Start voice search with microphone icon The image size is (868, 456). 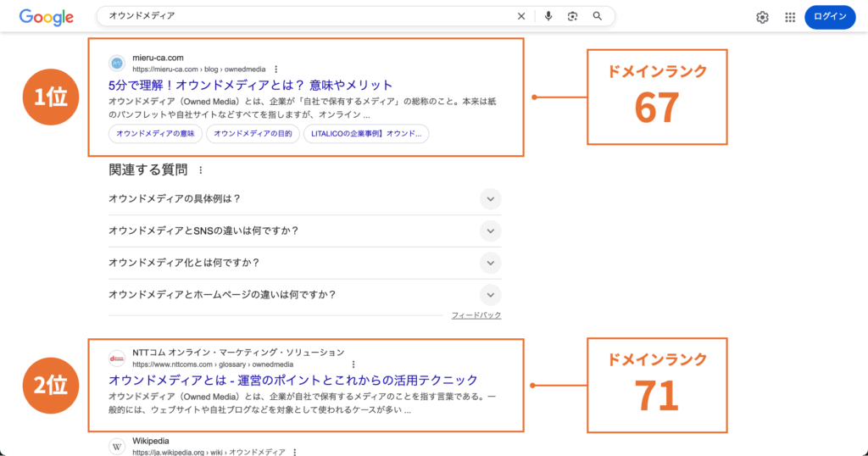[x=548, y=16]
